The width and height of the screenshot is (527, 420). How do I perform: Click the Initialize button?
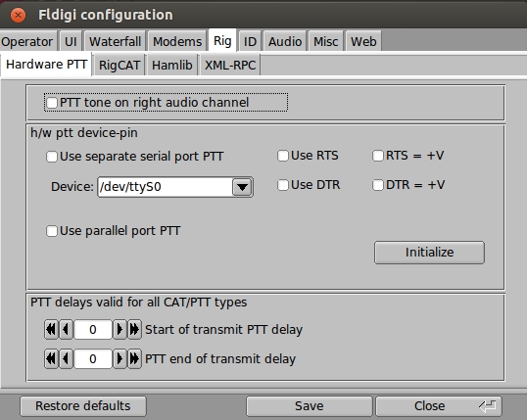429,253
